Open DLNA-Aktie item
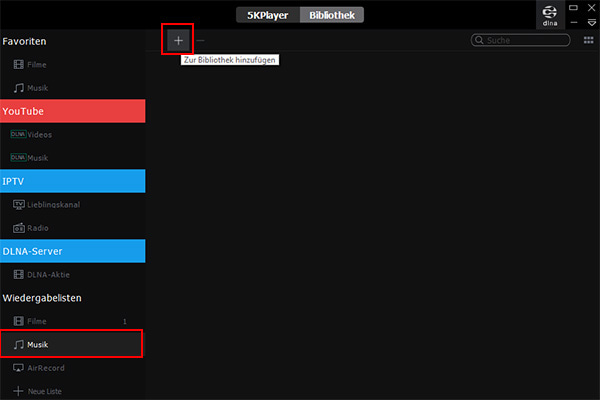 [73, 275]
